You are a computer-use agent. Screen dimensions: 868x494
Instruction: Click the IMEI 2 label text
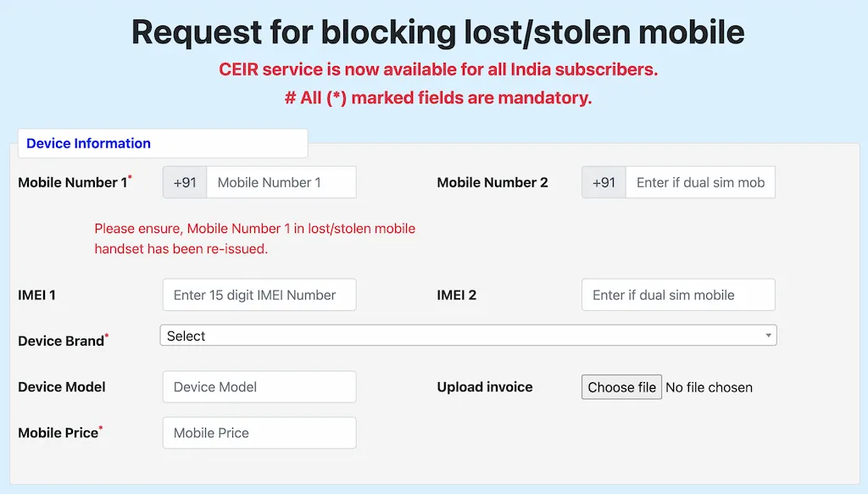tap(456, 295)
